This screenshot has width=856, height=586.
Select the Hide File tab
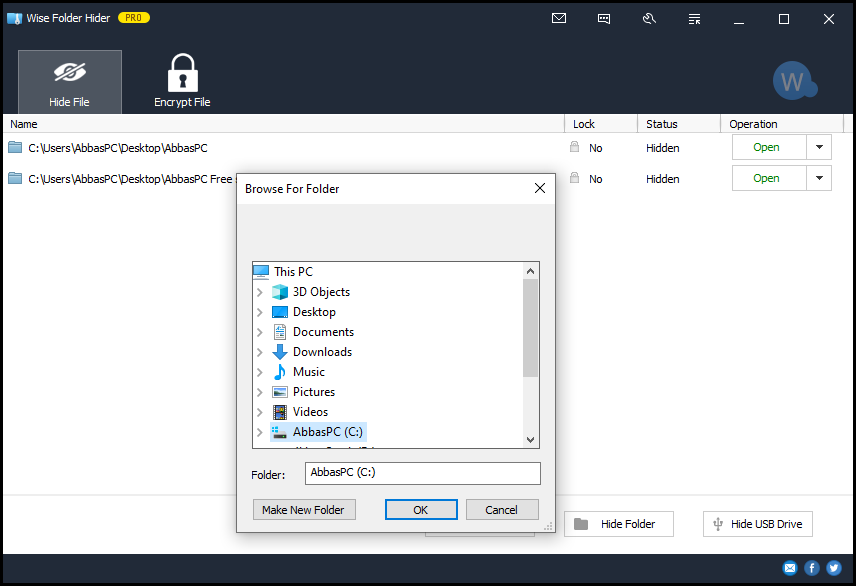(x=70, y=82)
